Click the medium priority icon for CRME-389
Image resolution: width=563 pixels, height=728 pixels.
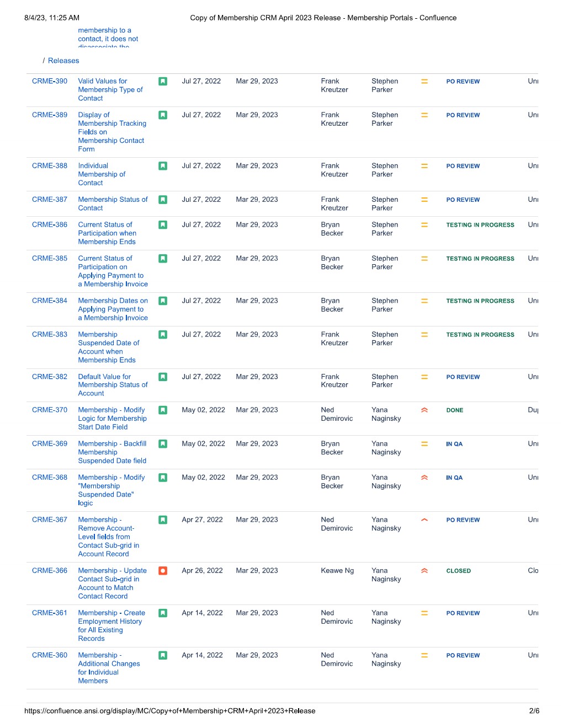click(x=424, y=115)
